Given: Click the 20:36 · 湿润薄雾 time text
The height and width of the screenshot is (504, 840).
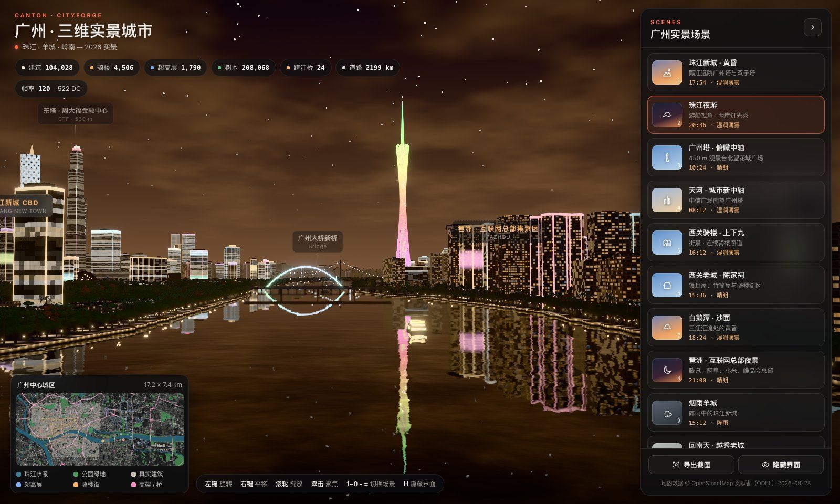Looking at the screenshot, I should (714, 125).
